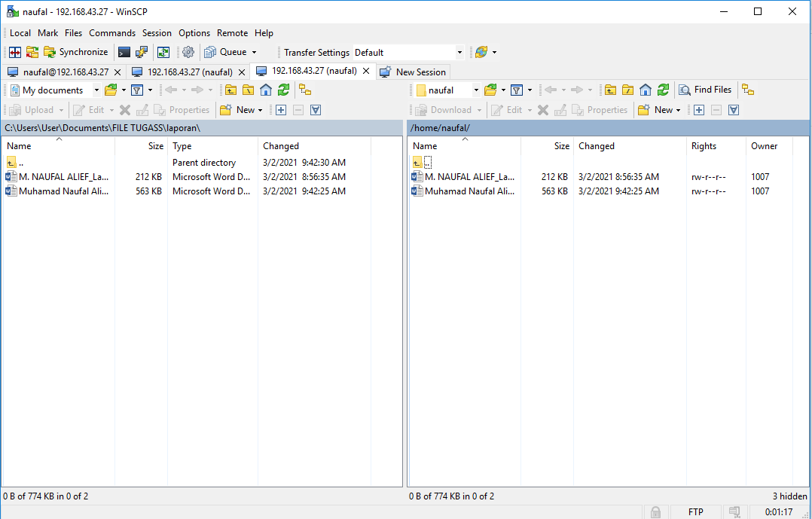The image size is (812, 519).
Task: Go to remote parent directory icon
Action: click(611, 90)
